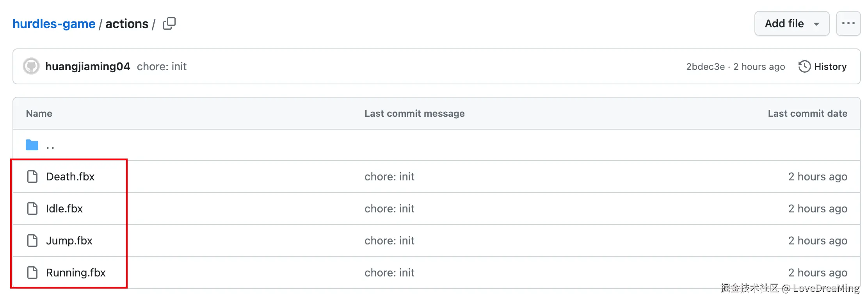Click the parent directory folder icon
This screenshot has width=868, height=303.
32,145
